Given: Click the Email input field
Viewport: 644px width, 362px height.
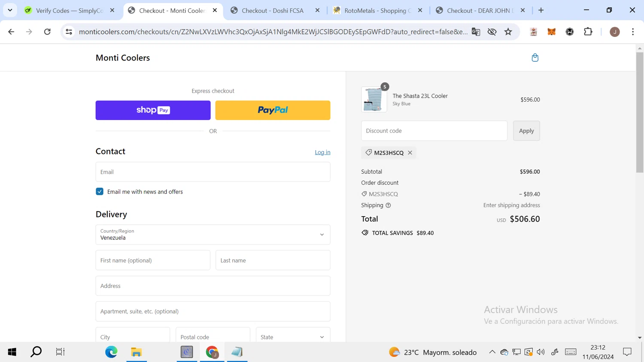Looking at the screenshot, I should click(213, 172).
